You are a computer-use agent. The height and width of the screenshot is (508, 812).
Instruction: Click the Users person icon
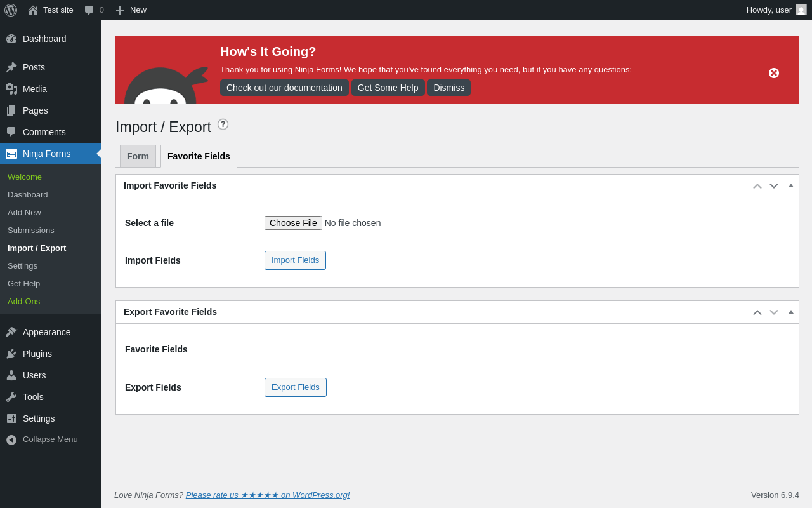coord(11,375)
